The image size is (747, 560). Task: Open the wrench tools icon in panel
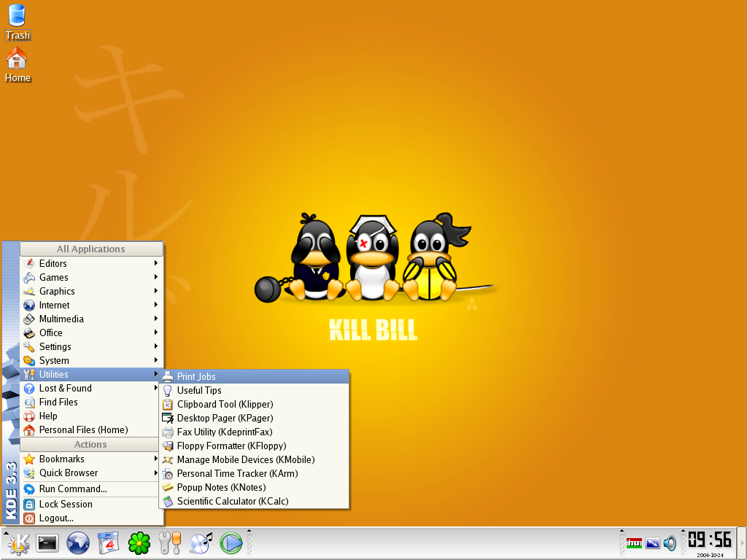(x=169, y=543)
